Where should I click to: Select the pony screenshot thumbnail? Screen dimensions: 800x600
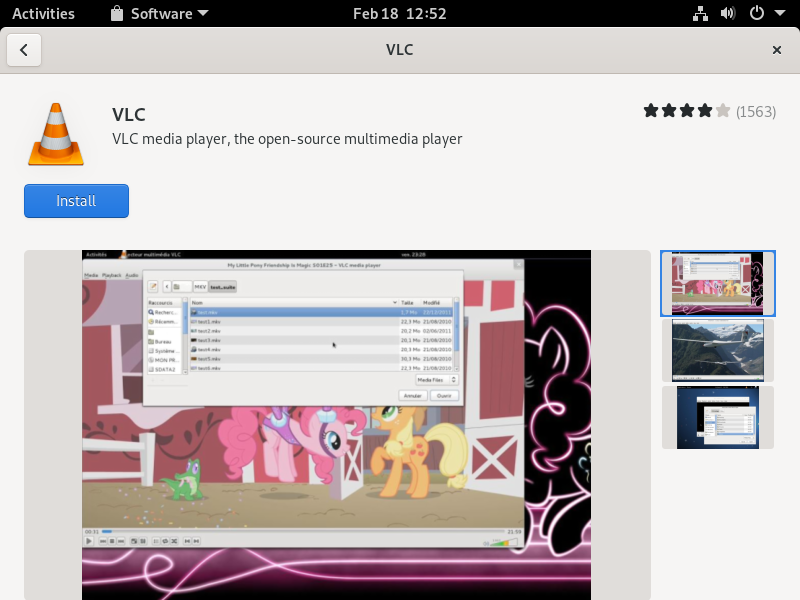pyautogui.click(x=718, y=283)
